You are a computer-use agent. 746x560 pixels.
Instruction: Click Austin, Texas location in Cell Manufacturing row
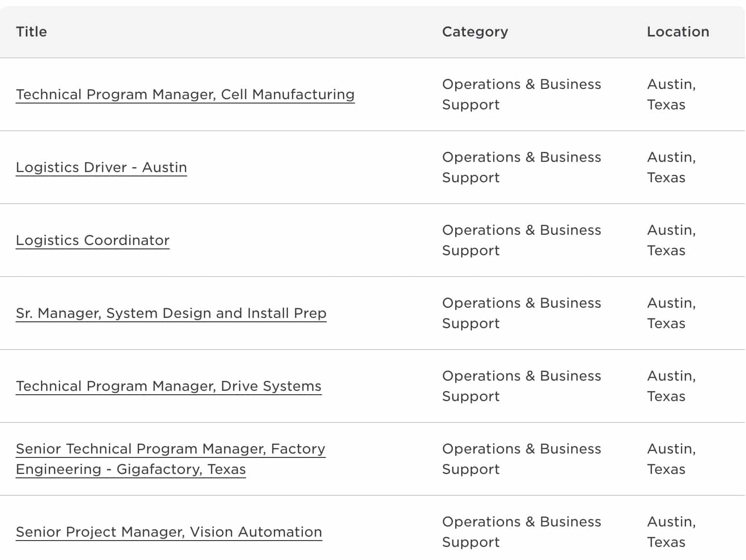[671, 94]
